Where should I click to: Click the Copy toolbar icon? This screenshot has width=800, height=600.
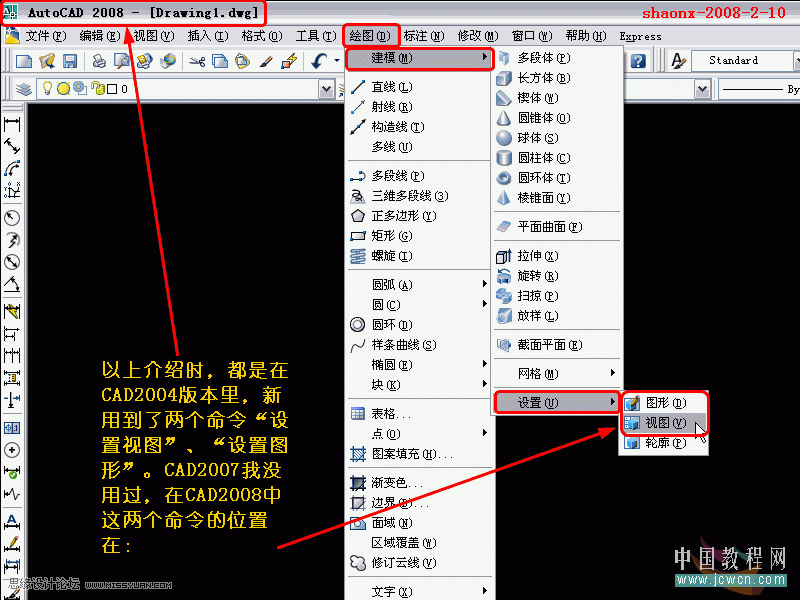click(219, 61)
